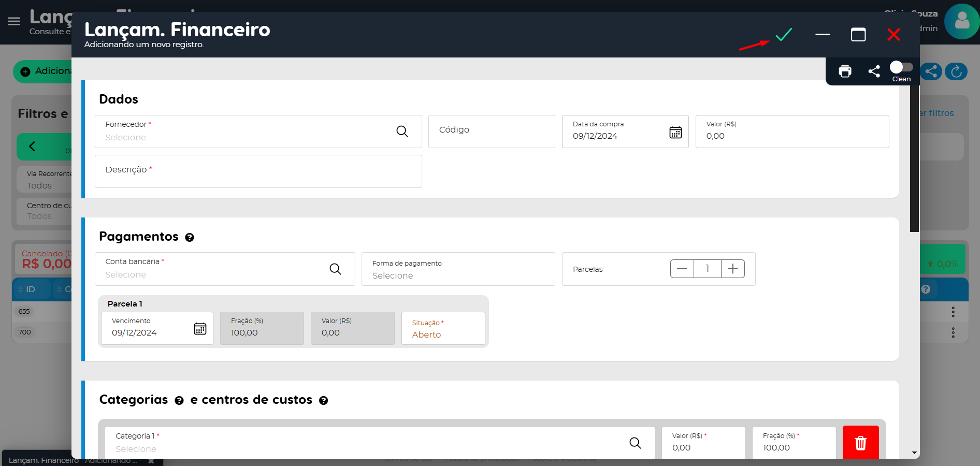Open the Vencimento calendar for Parcela 1

pyautogui.click(x=200, y=329)
